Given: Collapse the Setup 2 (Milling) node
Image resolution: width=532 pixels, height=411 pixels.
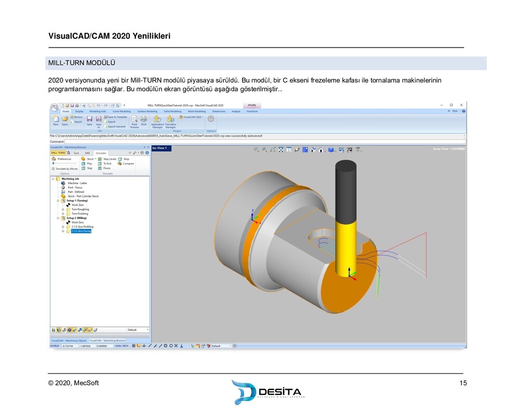Looking at the screenshot, I should tap(58, 218).
